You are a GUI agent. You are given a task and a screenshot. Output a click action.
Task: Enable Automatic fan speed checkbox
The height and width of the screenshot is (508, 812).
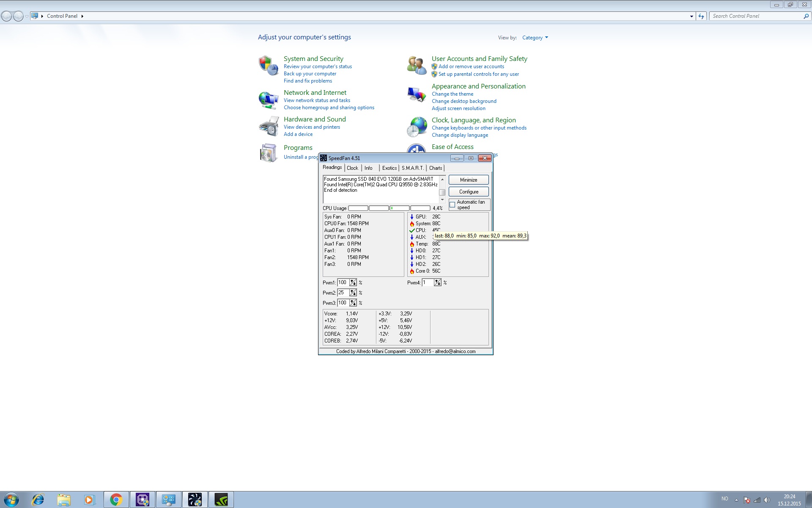(x=452, y=205)
